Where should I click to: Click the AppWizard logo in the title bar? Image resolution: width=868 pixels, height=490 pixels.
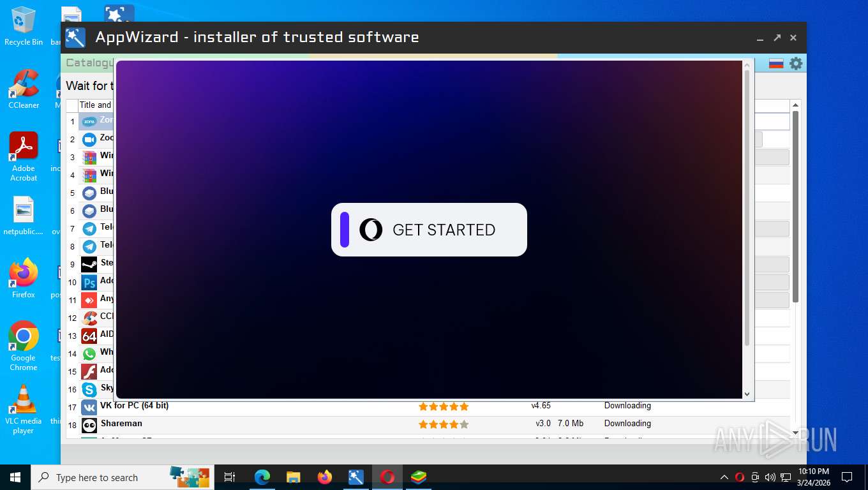click(75, 38)
